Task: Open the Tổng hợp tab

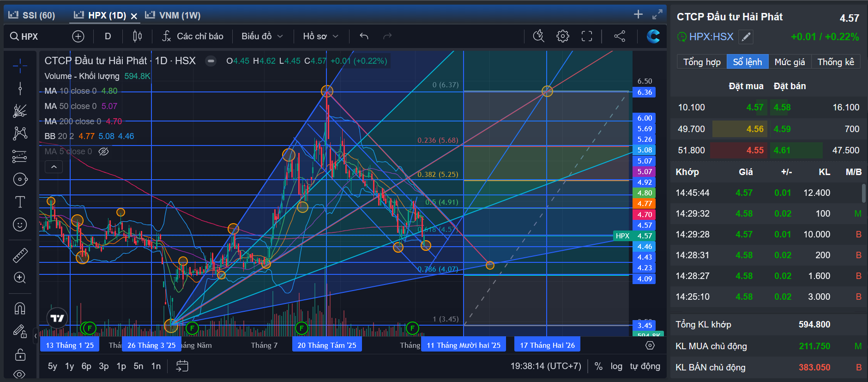Action: [x=702, y=62]
